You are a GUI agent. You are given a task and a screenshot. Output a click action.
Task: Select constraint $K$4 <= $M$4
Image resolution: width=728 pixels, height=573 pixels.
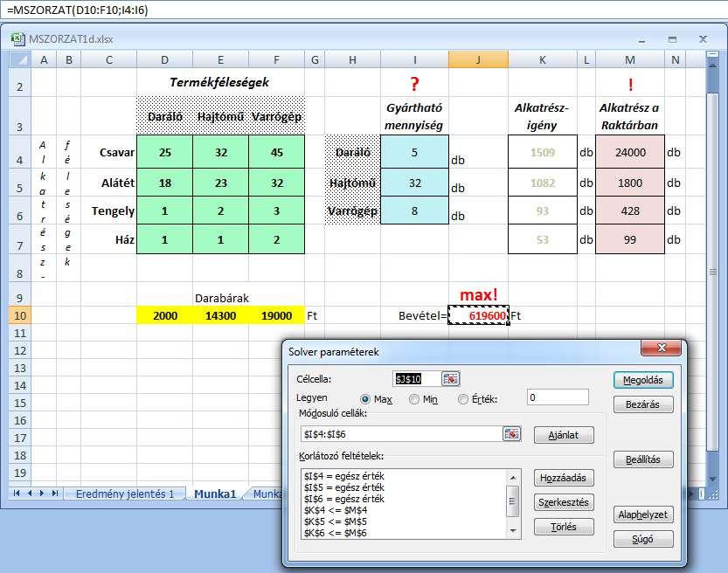(336, 510)
